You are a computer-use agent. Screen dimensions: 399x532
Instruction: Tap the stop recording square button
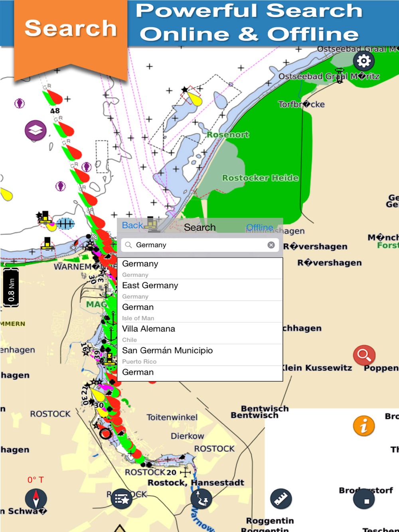pos(364,499)
